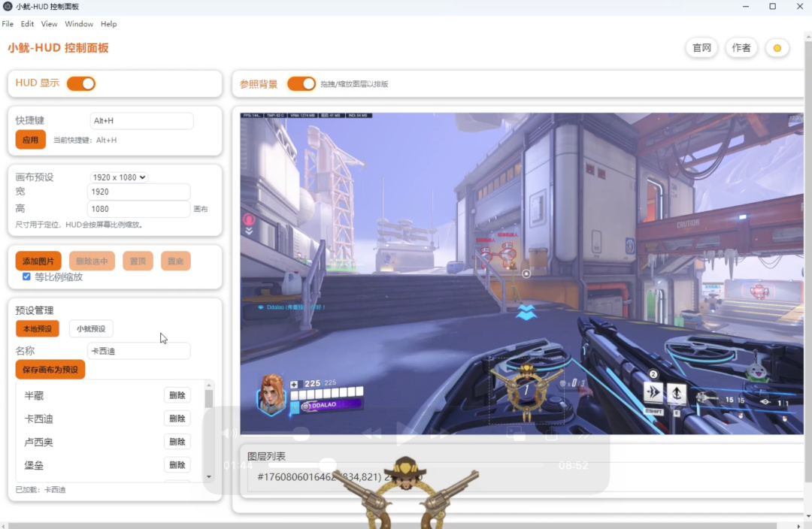Click the play button on video overlay
The image size is (812, 529).
[406, 434]
